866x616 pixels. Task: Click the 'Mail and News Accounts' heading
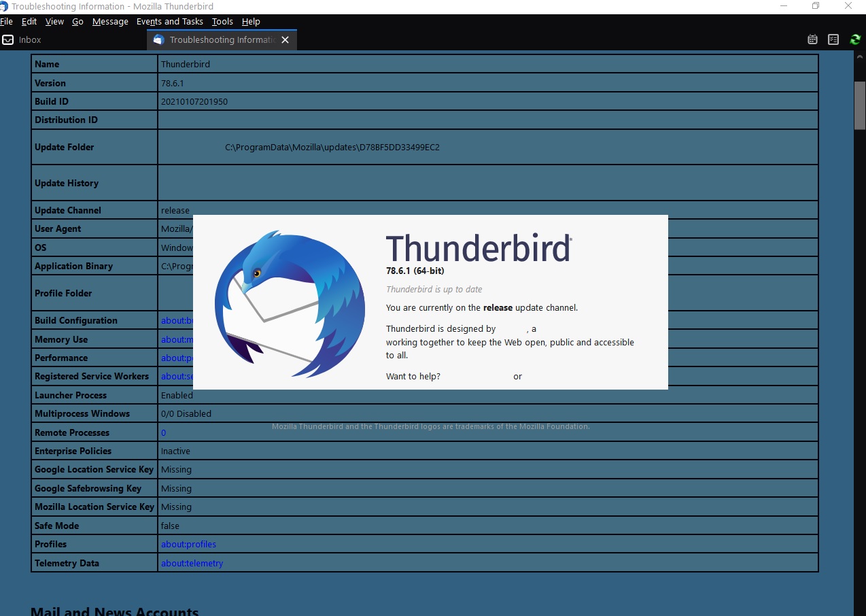point(115,611)
